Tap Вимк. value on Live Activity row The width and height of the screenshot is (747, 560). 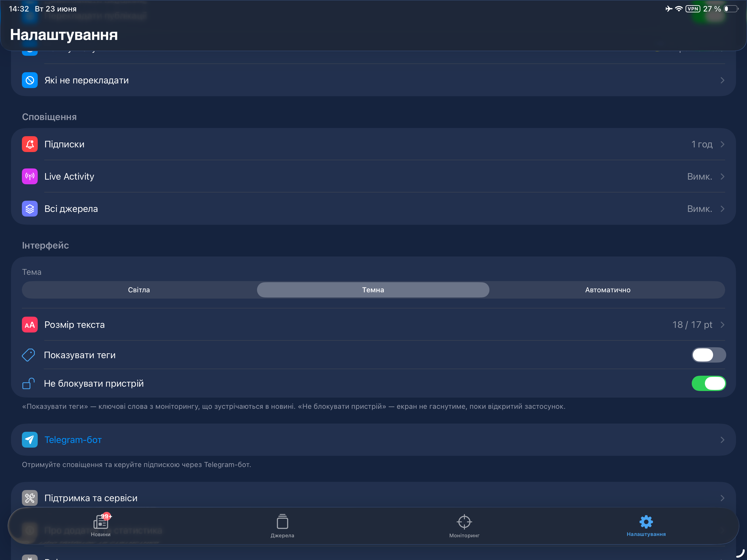tap(699, 176)
